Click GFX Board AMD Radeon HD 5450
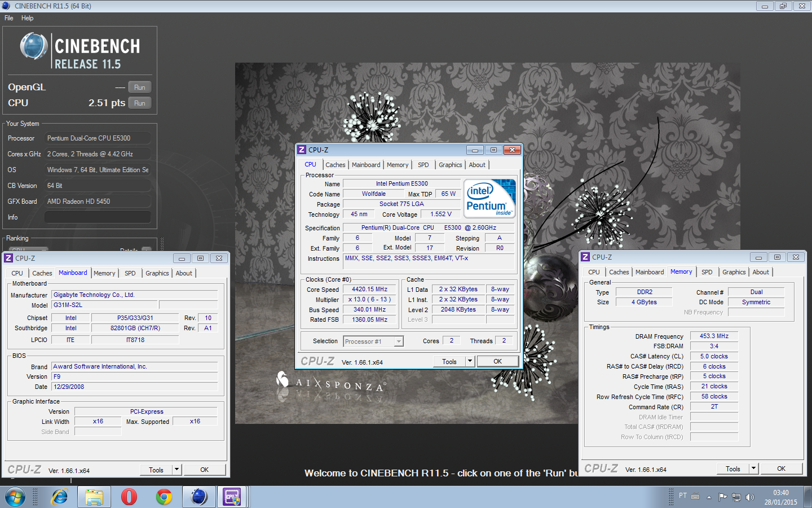 tap(98, 202)
